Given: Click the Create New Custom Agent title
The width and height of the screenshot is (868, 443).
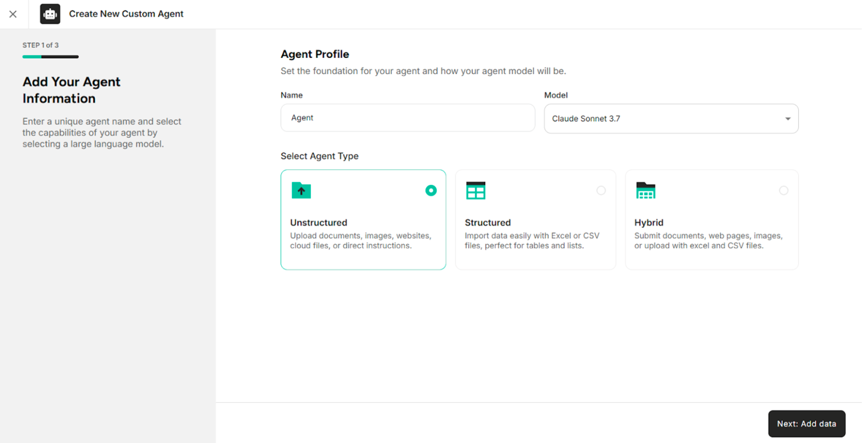Looking at the screenshot, I should click(x=126, y=14).
